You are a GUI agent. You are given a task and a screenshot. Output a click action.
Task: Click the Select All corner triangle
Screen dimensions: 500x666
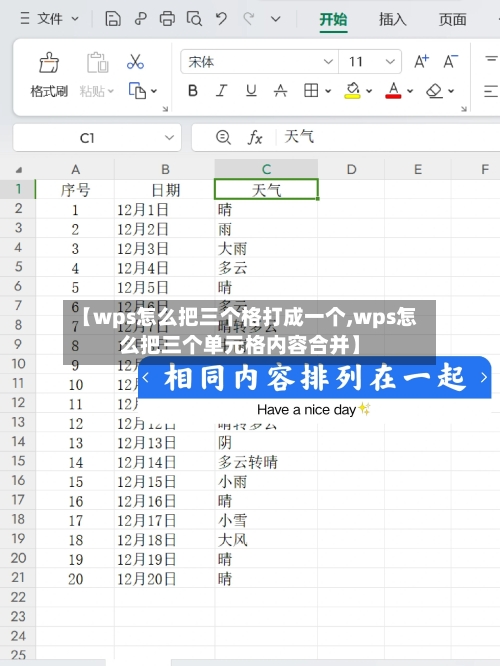(x=18, y=170)
